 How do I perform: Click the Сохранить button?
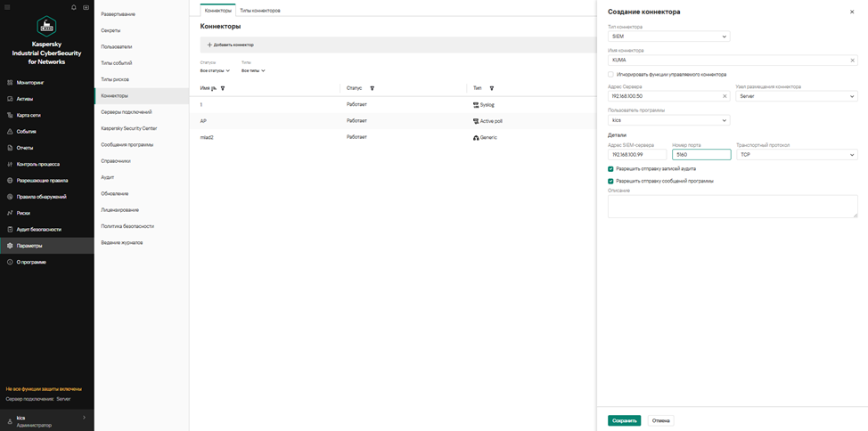coord(624,420)
